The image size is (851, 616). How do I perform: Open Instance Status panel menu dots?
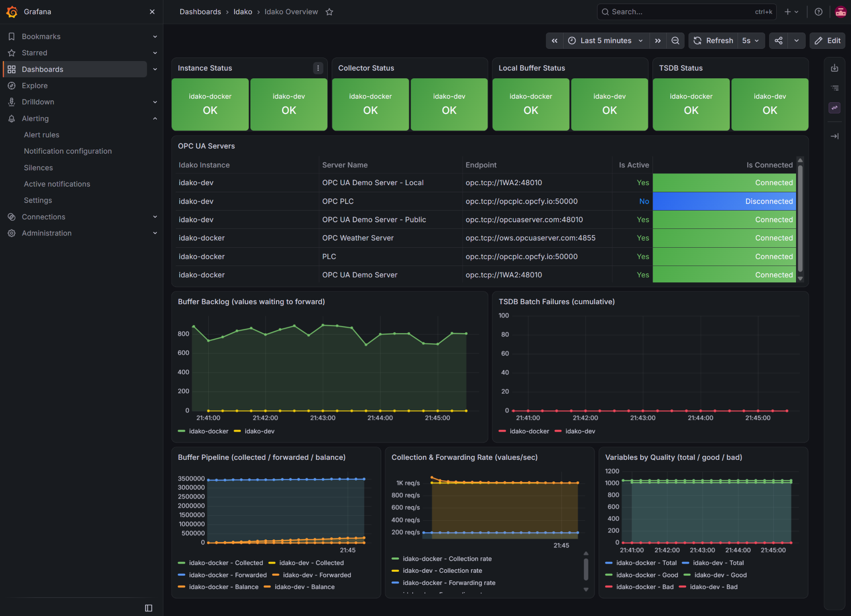(318, 68)
